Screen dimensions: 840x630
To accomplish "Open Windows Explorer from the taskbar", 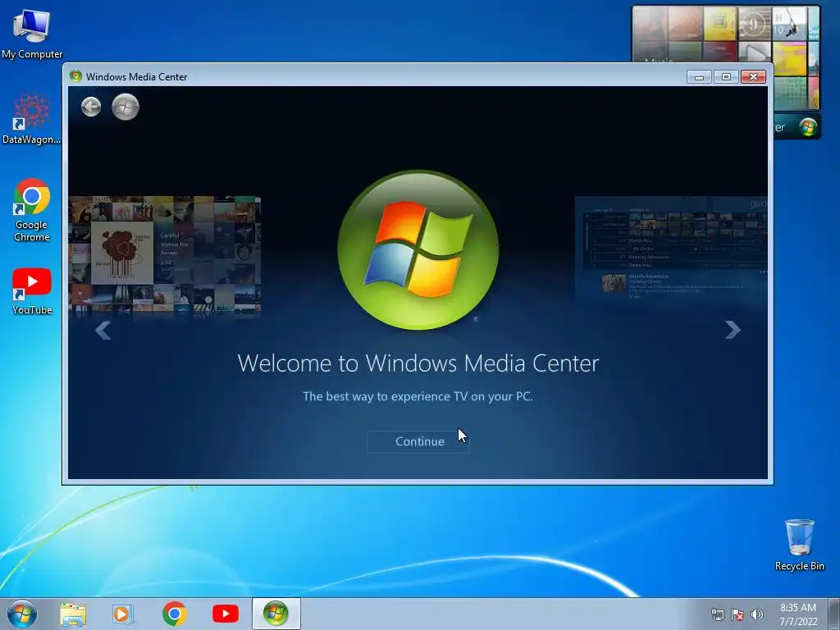I will click(x=73, y=614).
